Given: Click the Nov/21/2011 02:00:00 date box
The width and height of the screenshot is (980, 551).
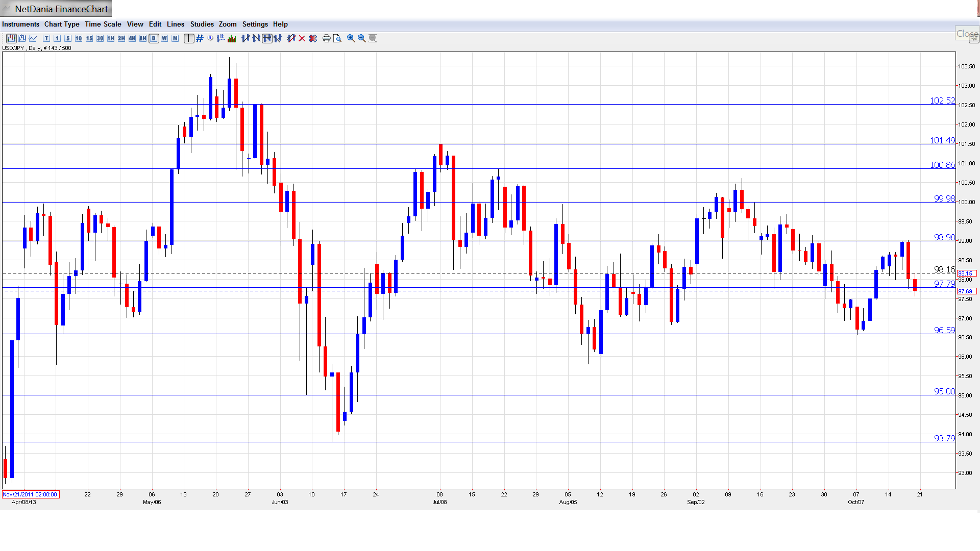Looking at the screenshot, I should pos(31,494).
